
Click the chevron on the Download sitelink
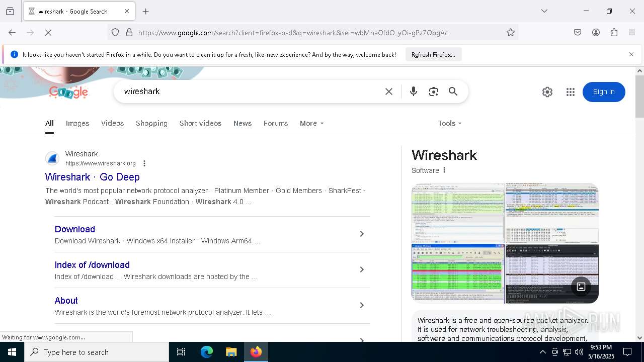361,234
